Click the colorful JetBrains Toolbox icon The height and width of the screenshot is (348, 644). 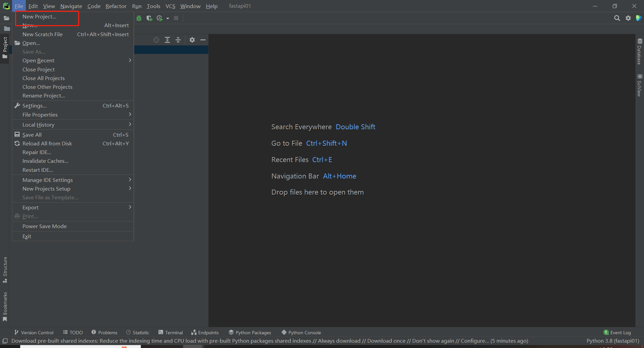639,18
